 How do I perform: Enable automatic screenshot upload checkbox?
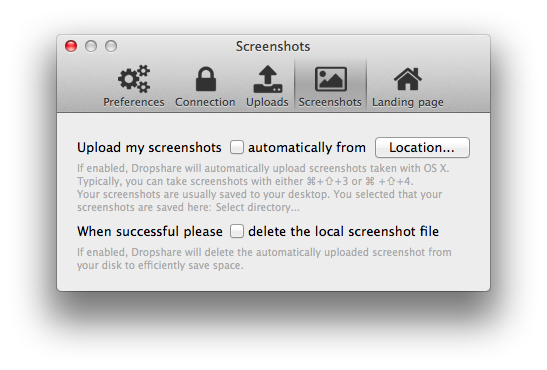pyautogui.click(x=237, y=147)
